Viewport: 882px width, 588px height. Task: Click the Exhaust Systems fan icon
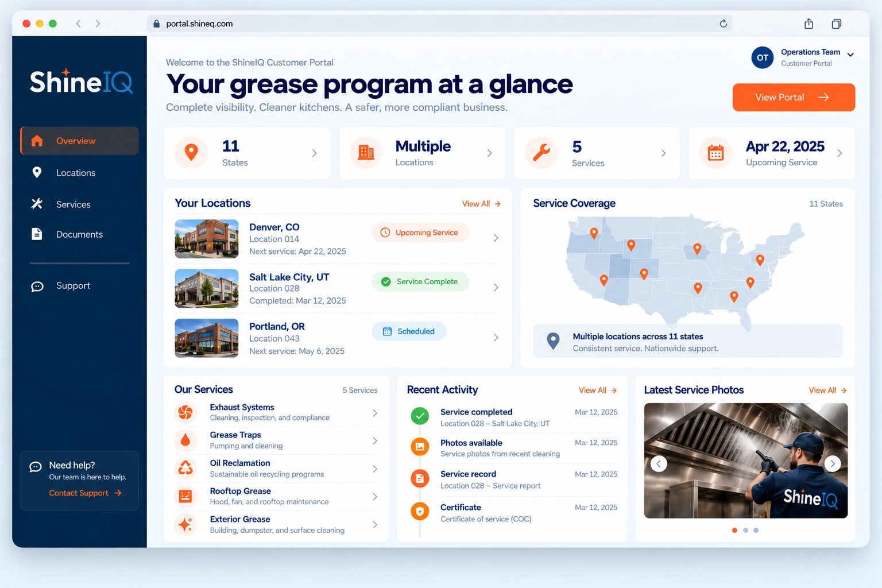(185, 412)
